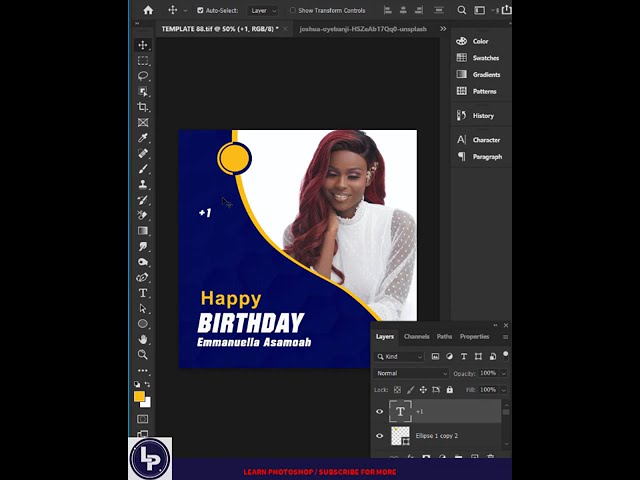Select the Crop tool
The image size is (640, 480).
click(x=143, y=107)
